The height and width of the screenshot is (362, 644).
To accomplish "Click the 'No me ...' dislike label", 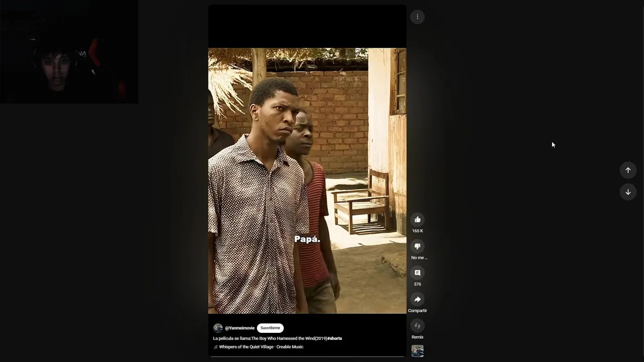I will 419,257.
